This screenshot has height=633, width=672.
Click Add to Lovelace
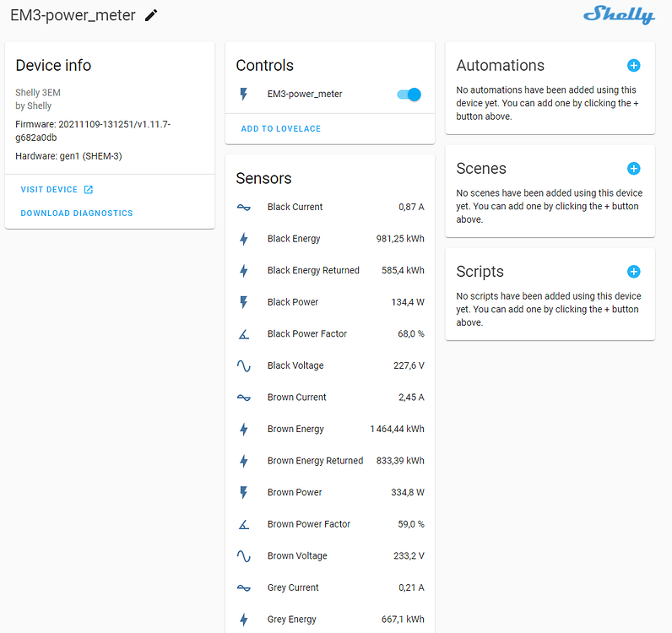(x=281, y=129)
